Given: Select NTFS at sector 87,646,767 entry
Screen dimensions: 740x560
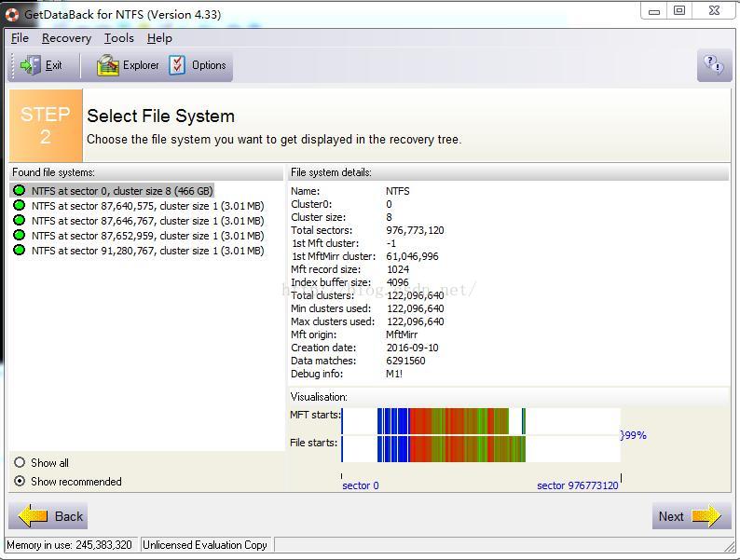Looking at the screenshot, I should point(147,221).
